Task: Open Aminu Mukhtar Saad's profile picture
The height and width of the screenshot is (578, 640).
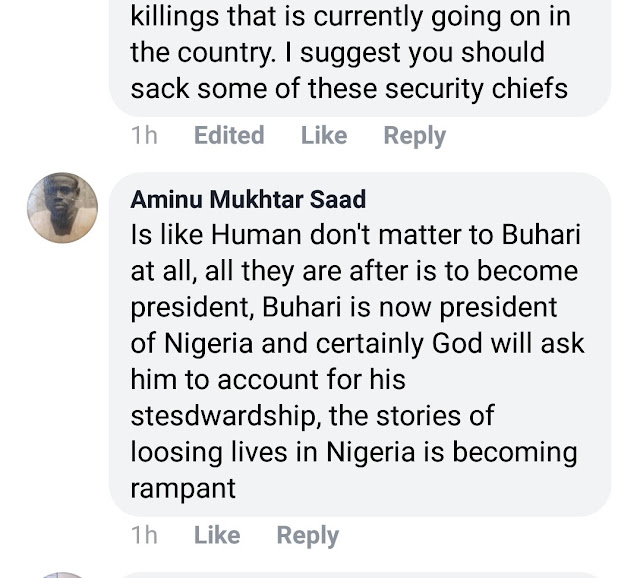Action: 62,208
